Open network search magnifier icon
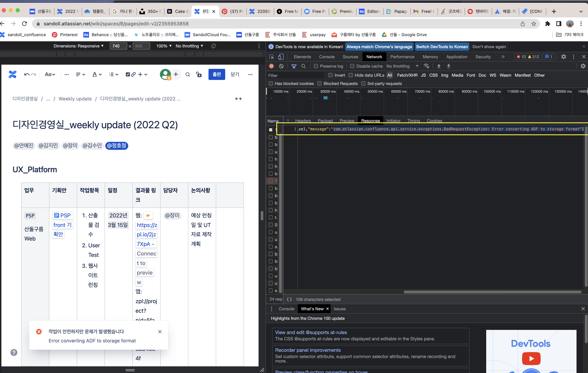588x373 pixels. coord(304,66)
